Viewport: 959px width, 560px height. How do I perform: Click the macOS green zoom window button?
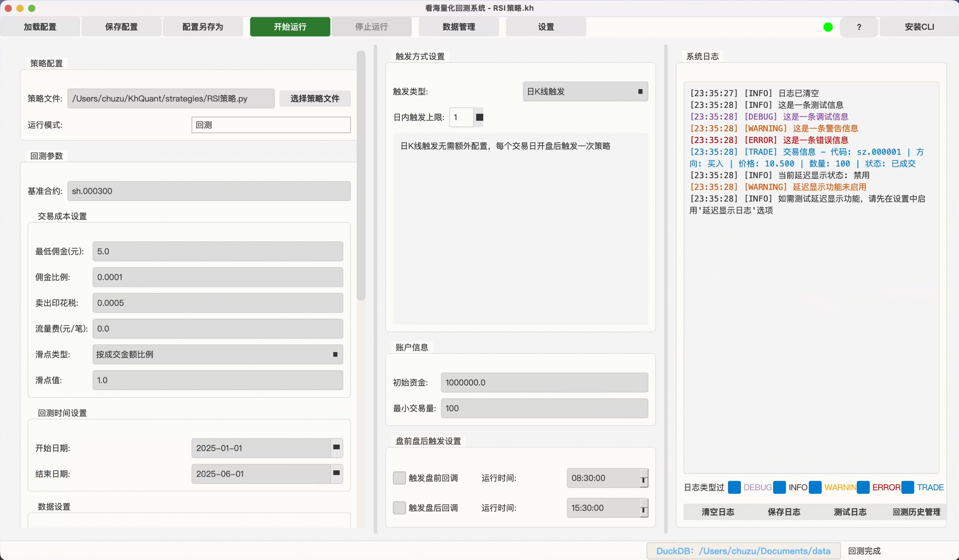pos(32,8)
